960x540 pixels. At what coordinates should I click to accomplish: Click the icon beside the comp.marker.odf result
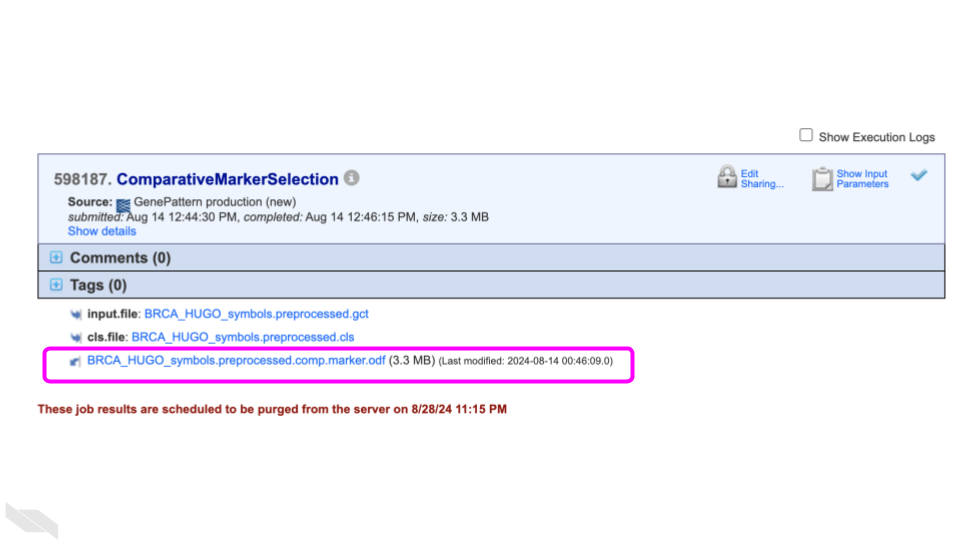coord(75,361)
